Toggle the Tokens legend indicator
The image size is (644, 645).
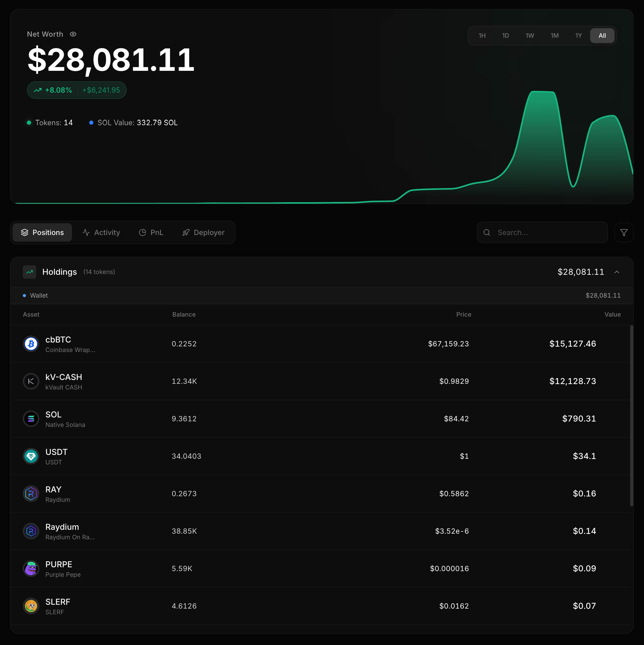tap(29, 123)
